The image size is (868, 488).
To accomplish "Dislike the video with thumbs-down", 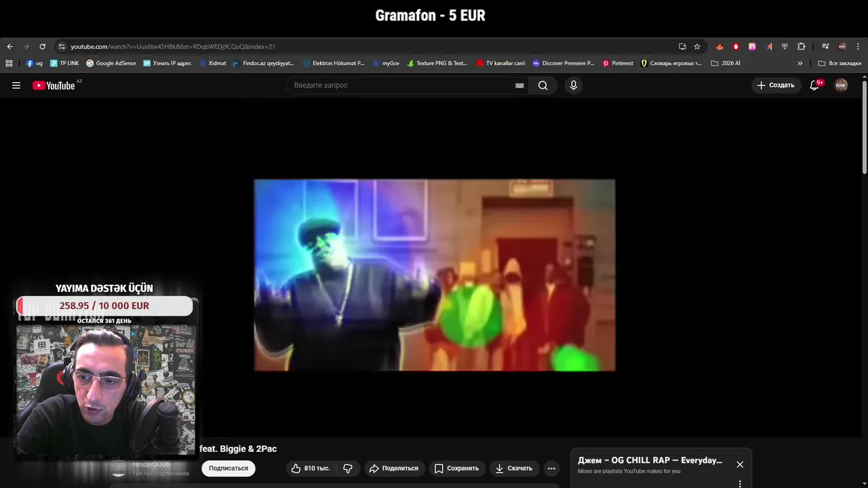I will point(348,468).
